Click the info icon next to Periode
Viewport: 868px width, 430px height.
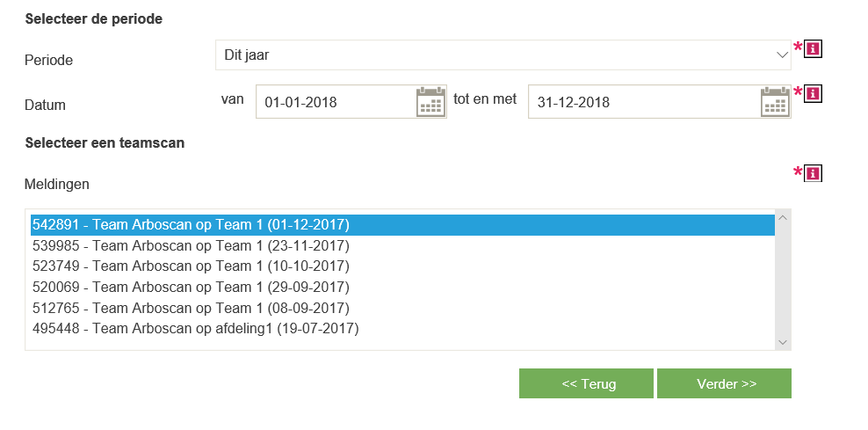[813, 48]
